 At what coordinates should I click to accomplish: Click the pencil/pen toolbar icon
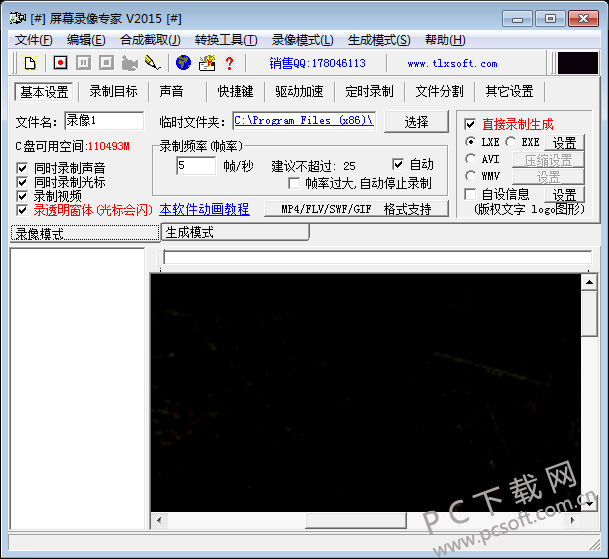click(x=152, y=63)
